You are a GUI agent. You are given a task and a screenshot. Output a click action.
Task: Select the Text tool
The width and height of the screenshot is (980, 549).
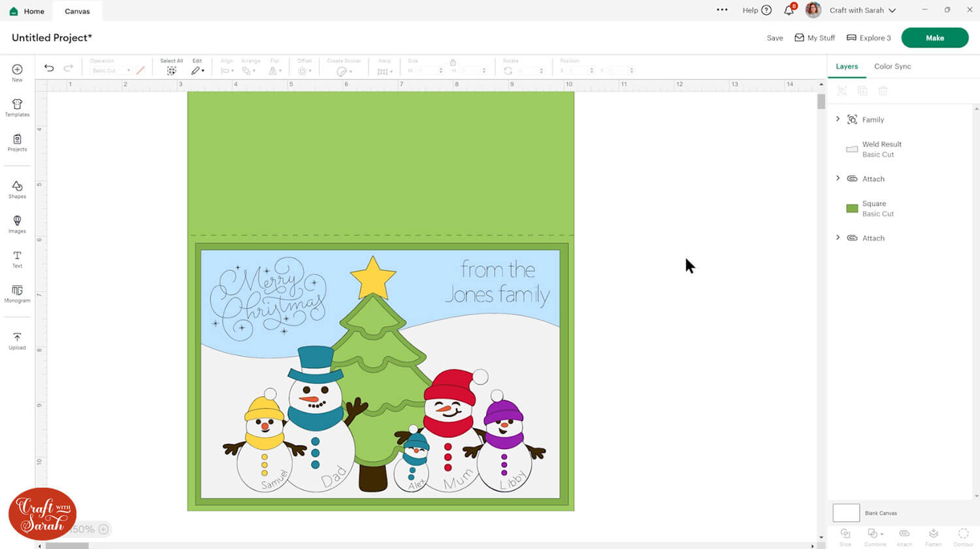click(x=17, y=259)
